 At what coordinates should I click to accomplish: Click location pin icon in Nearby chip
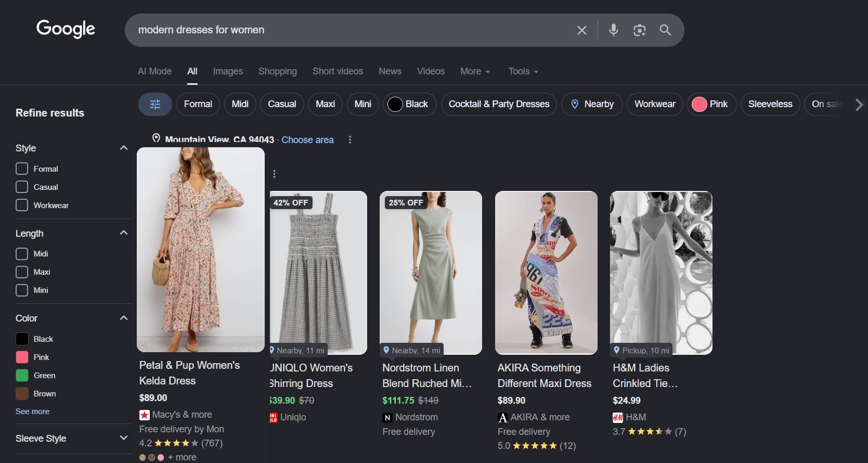pos(575,104)
